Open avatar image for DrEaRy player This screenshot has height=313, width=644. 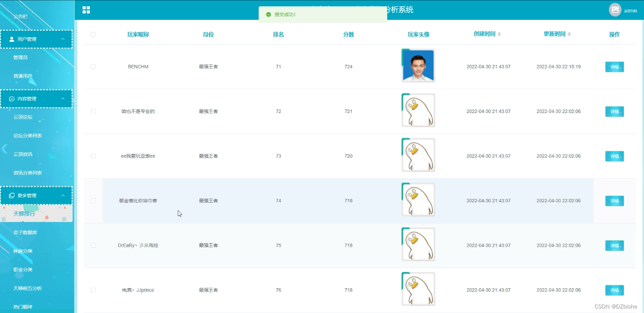pyautogui.click(x=418, y=244)
